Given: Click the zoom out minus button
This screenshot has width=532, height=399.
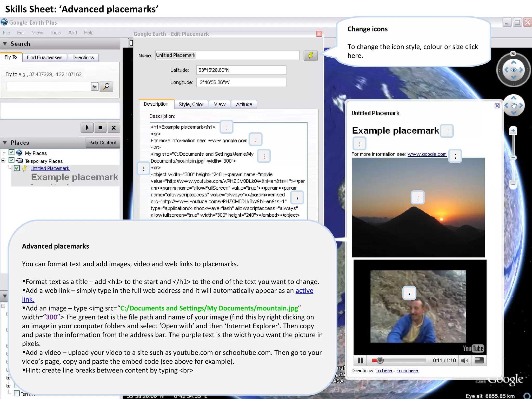Looking at the screenshot, I should [513, 185].
